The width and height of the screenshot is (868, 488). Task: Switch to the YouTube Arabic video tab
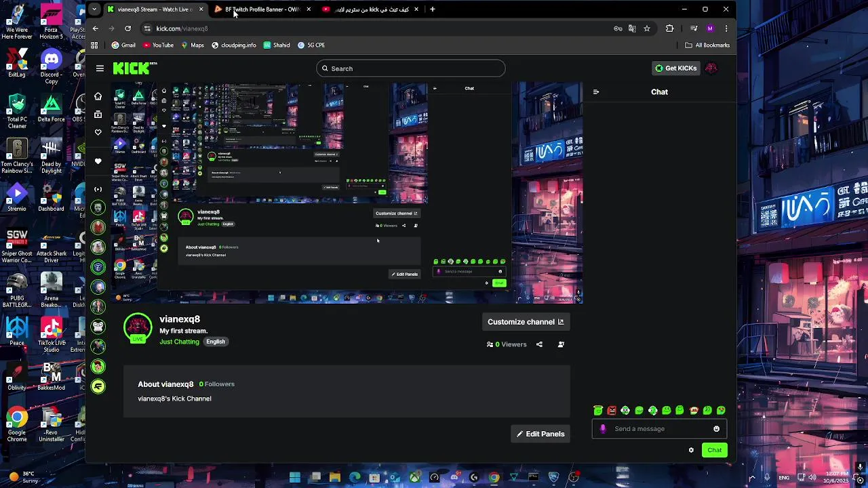pos(372,9)
